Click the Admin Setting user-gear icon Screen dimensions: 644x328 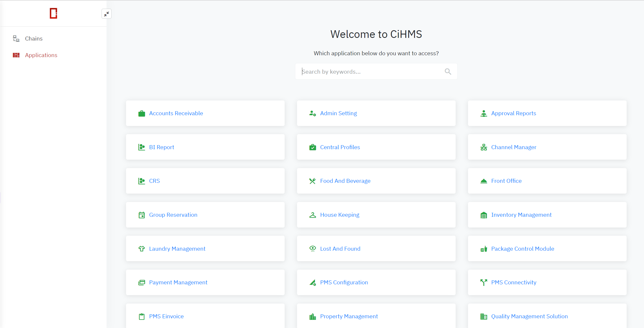(x=313, y=113)
